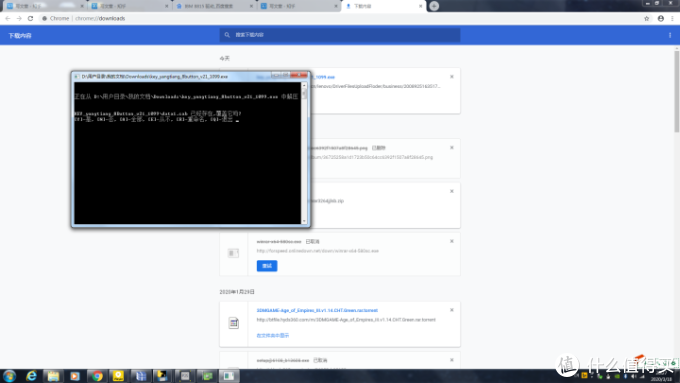Open Chrome from the taskbar
The height and width of the screenshot is (383, 680).
(97, 376)
